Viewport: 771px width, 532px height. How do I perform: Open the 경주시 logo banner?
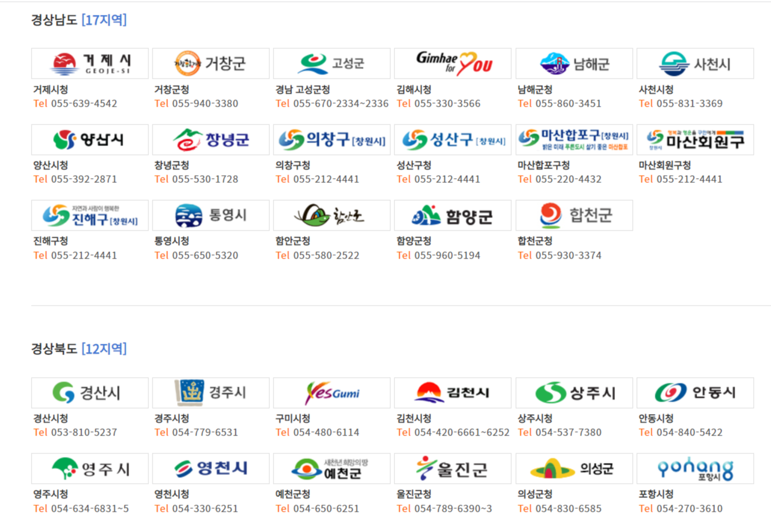[x=211, y=393]
